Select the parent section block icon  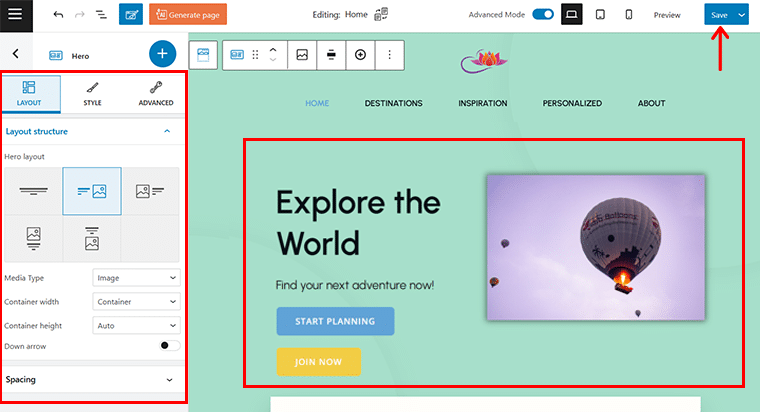[203, 55]
